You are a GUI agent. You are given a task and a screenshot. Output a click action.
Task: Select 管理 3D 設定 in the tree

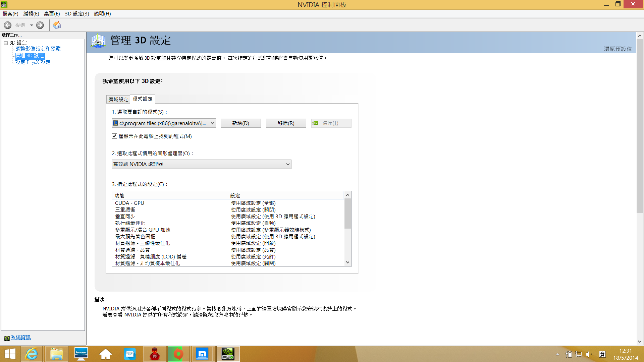click(30, 56)
